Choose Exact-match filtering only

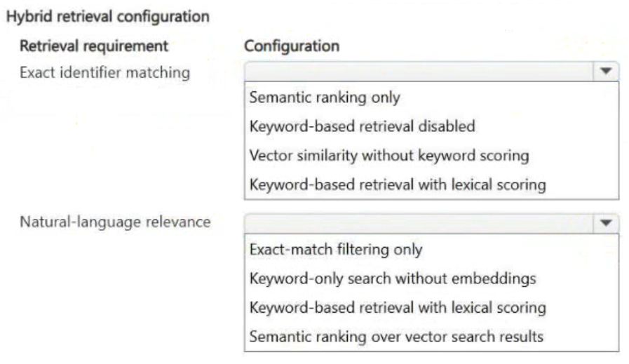pos(336,250)
